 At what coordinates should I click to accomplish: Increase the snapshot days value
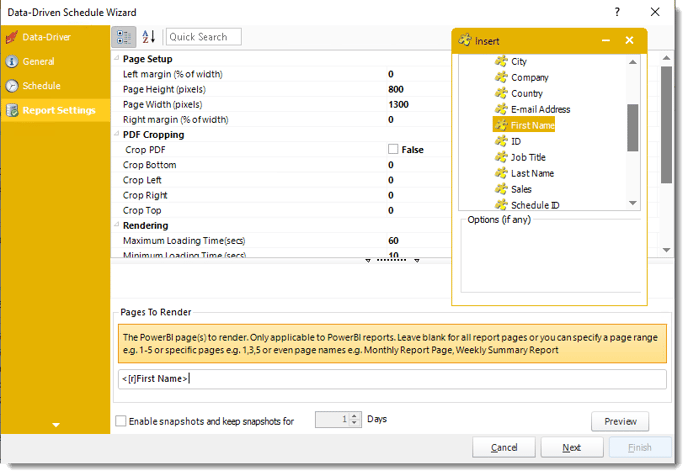[355, 417]
